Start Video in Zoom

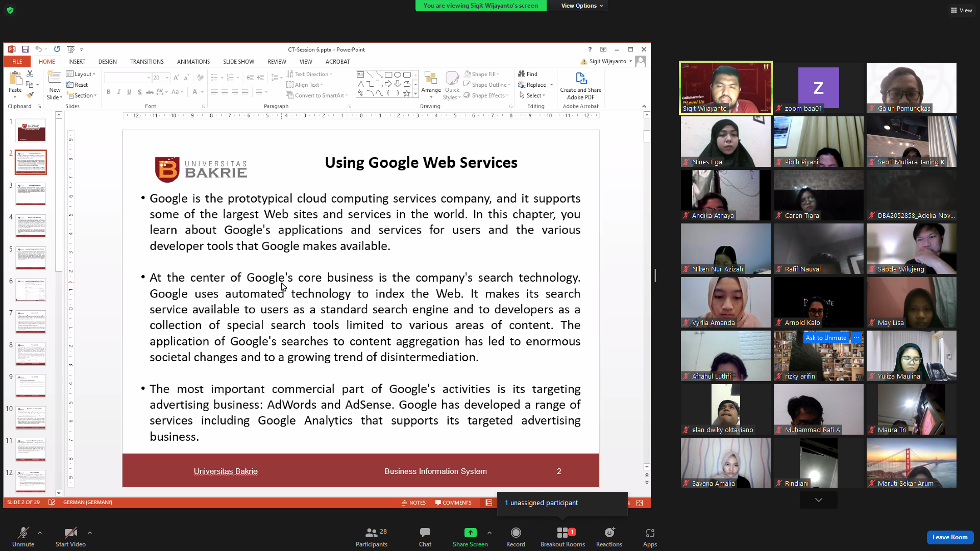coord(70,537)
